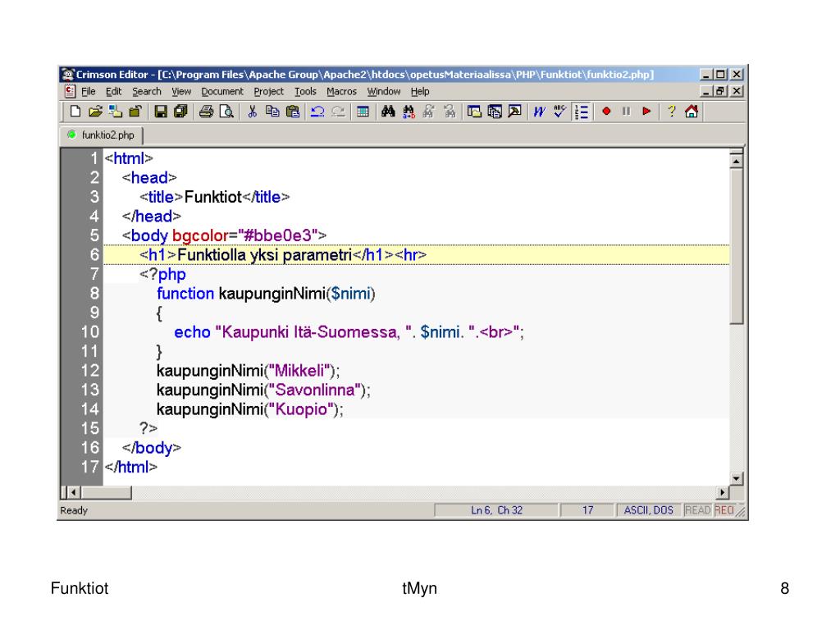Play the macro with the red triangle
The width and height of the screenshot is (840, 630).
[646, 112]
